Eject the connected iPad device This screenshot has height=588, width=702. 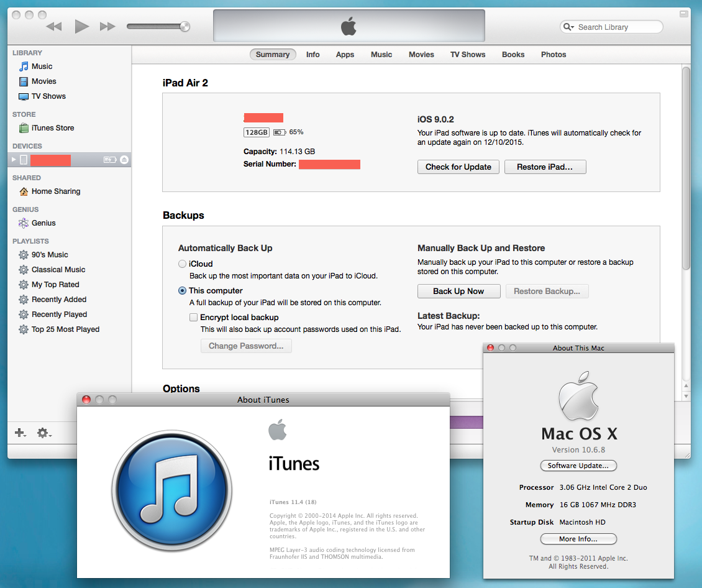click(125, 160)
